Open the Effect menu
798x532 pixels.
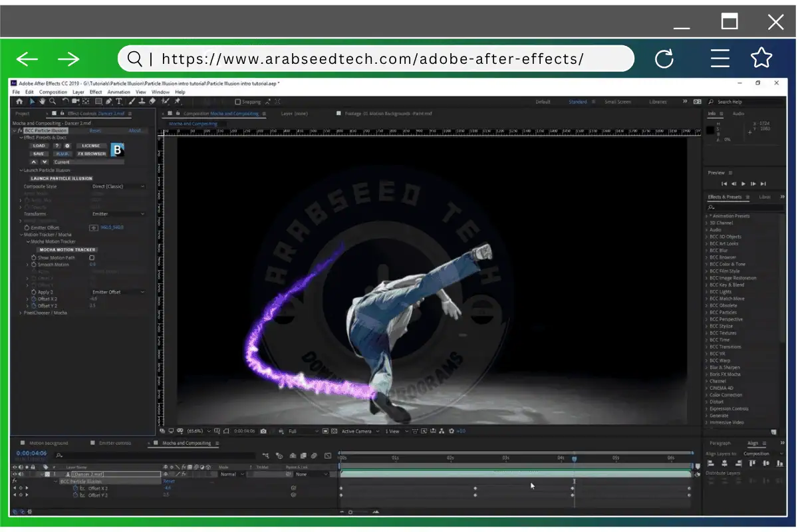[x=96, y=92]
